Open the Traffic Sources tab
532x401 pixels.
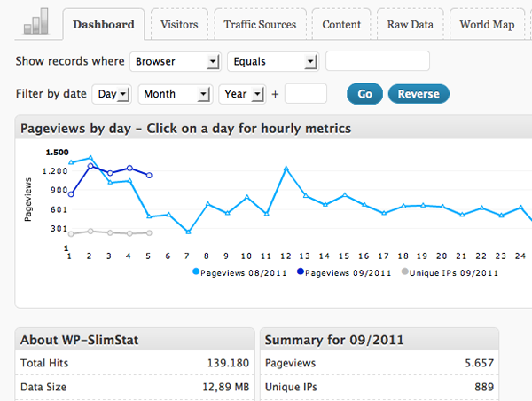point(260,25)
